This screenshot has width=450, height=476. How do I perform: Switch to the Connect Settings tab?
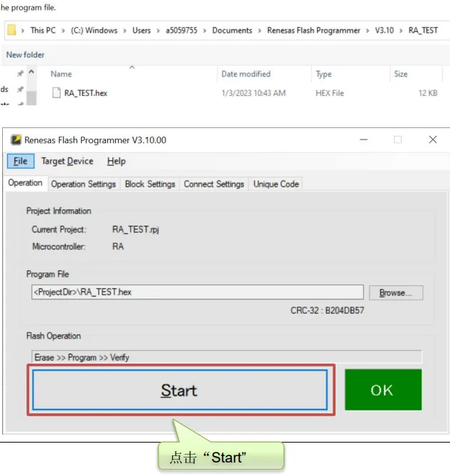click(x=214, y=184)
